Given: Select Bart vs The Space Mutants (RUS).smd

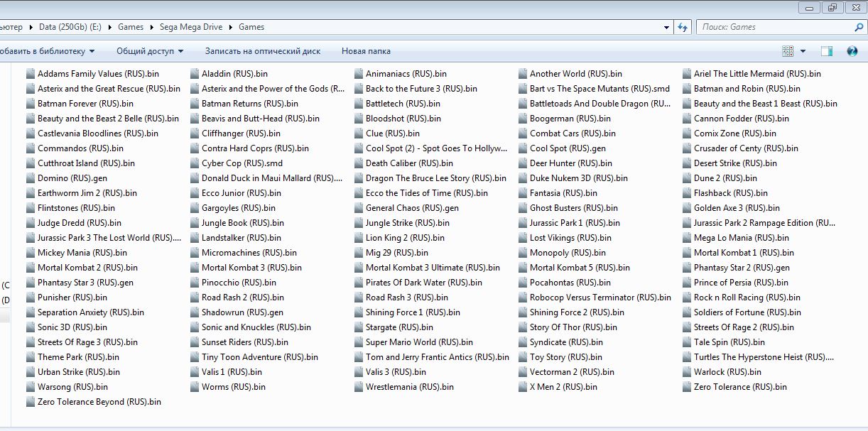Looking at the screenshot, I should click(594, 89).
